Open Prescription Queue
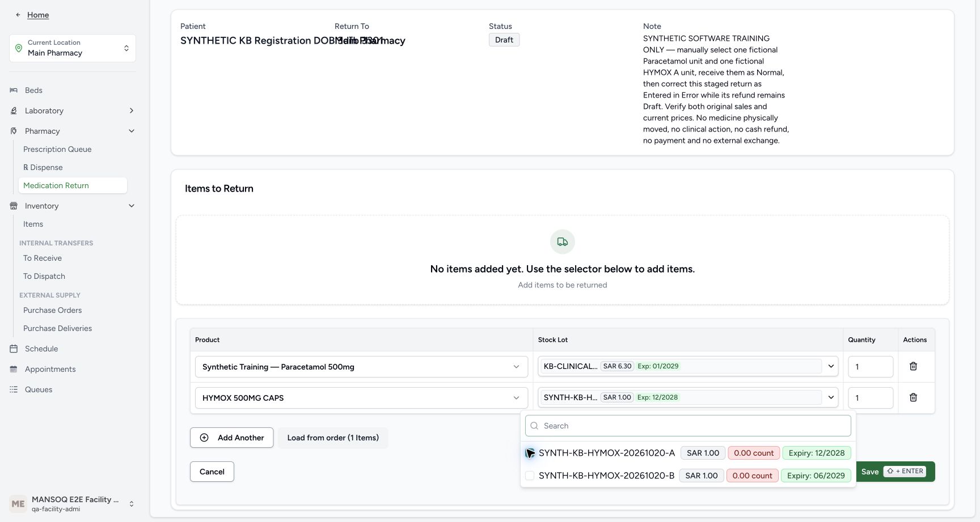This screenshot has height=522, width=980. click(x=57, y=149)
